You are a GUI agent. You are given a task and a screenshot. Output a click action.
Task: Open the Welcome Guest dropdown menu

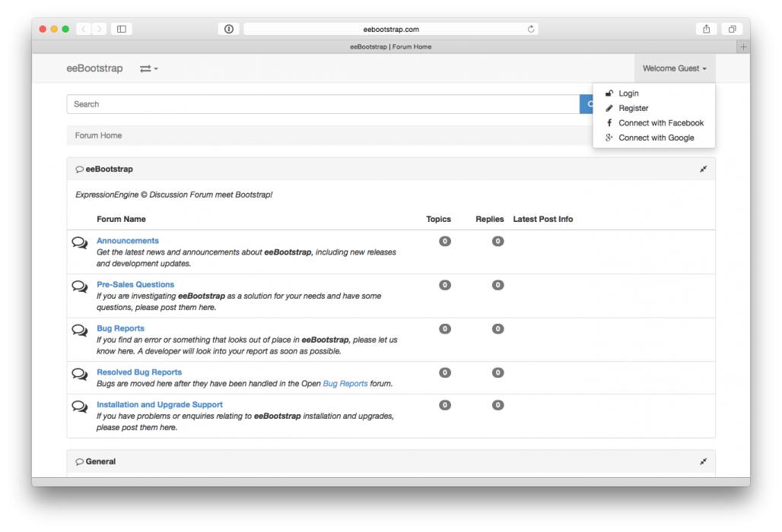[x=674, y=68]
